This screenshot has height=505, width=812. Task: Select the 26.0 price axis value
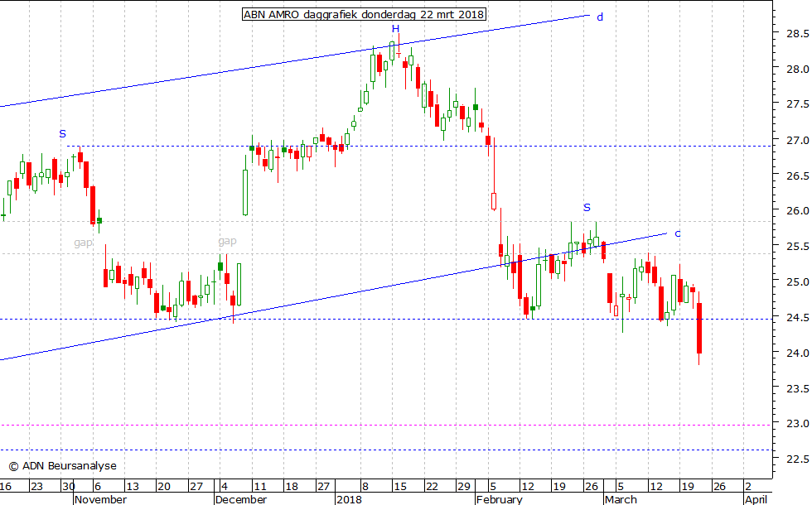[x=797, y=210]
